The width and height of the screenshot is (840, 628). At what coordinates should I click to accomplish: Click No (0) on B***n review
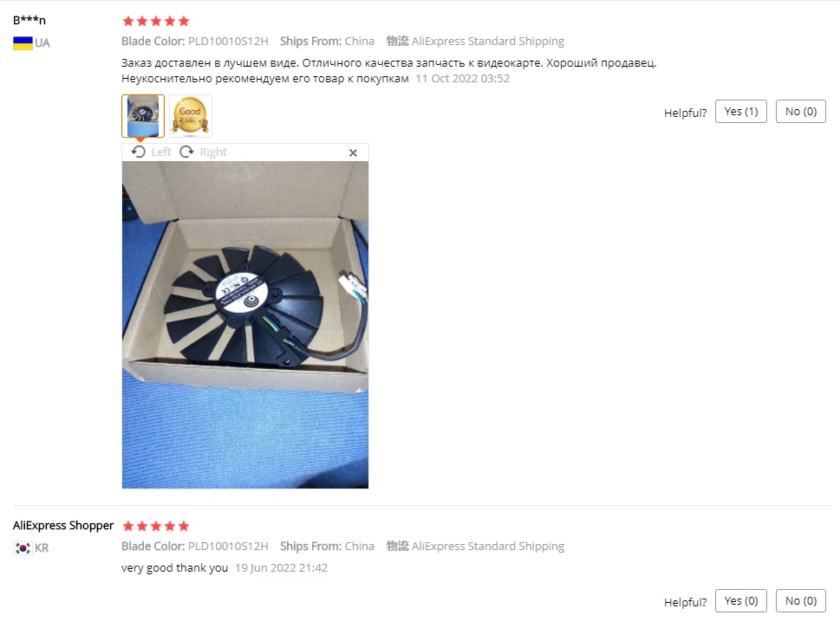point(801,112)
